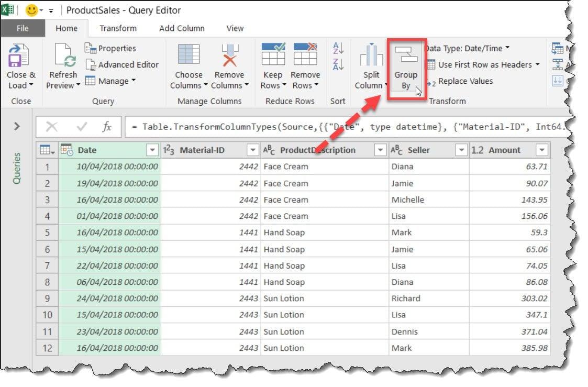Sort rows ascending with the AZ icon

338,48
